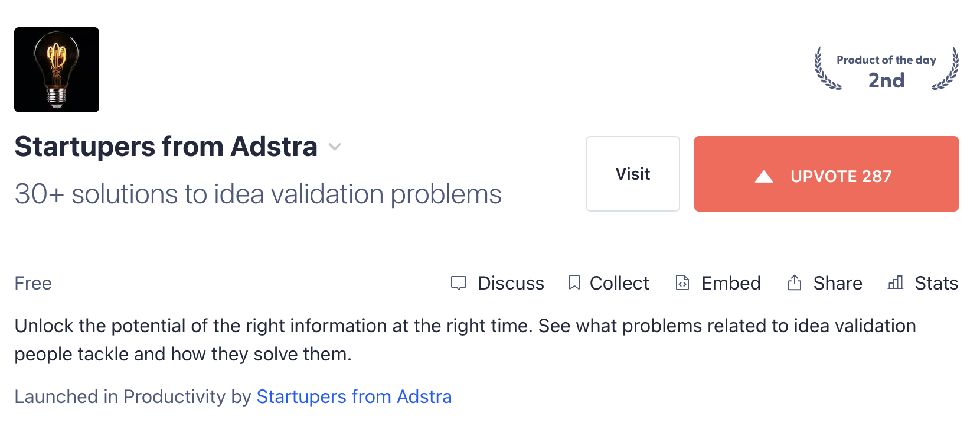Click the Product of the day badge

click(x=886, y=69)
